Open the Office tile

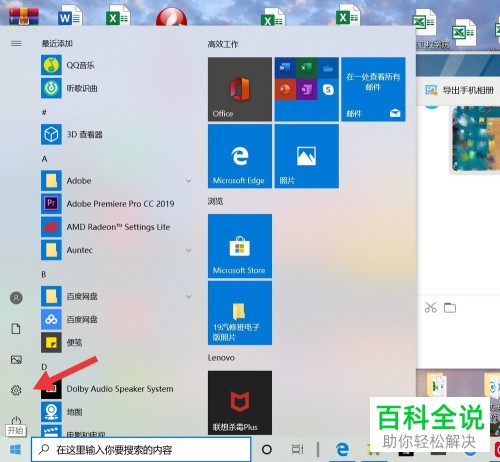point(240,89)
